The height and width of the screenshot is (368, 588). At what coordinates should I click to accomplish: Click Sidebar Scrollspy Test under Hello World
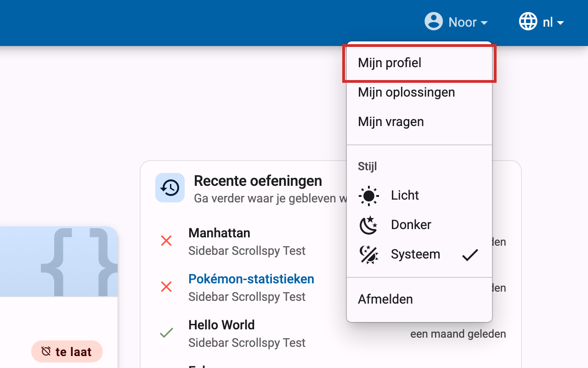pyautogui.click(x=247, y=343)
